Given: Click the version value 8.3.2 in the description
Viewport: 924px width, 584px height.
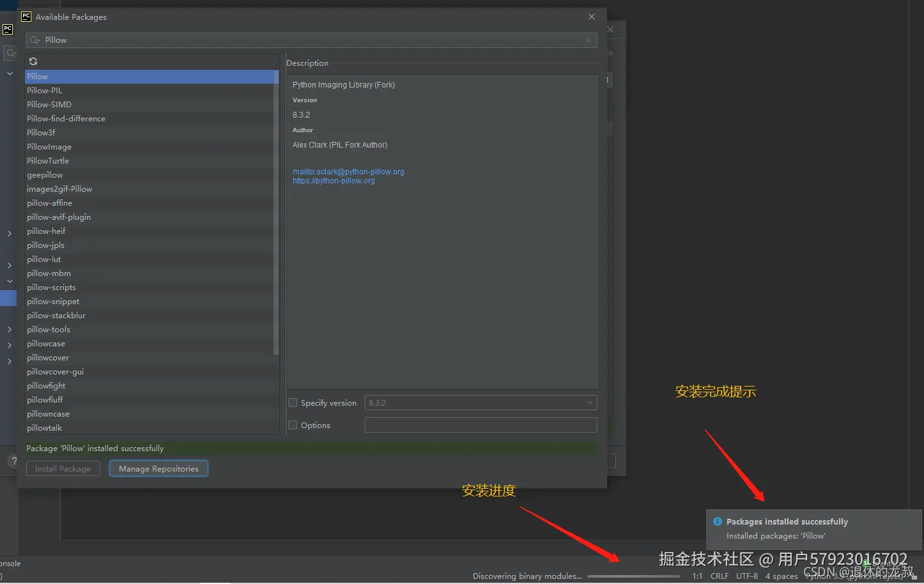Looking at the screenshot, I should coord(301,115).
